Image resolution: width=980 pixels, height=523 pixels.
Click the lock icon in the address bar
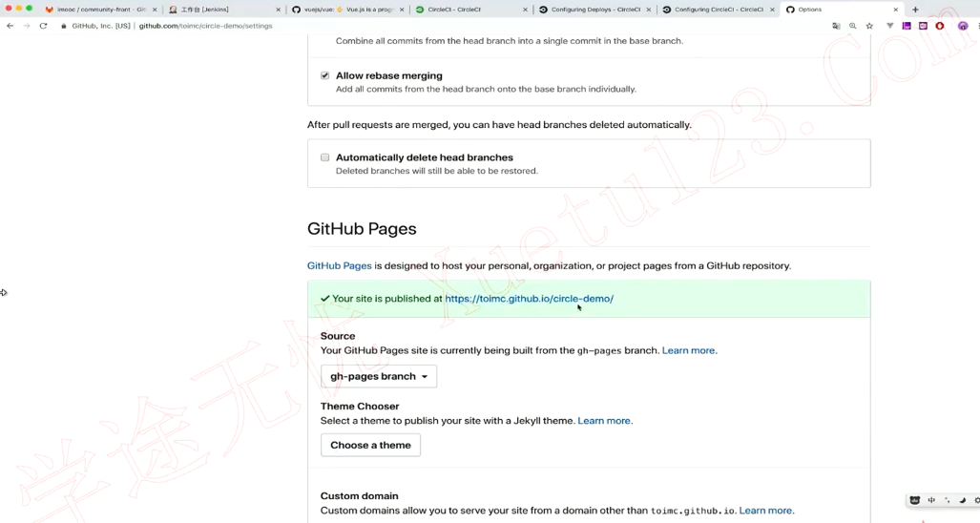click(64, 26)
